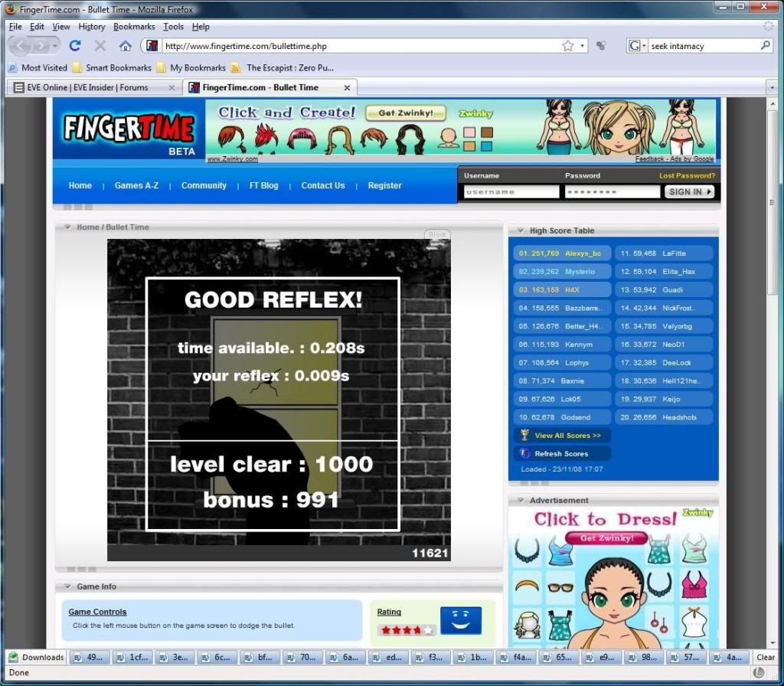Open the address bar history dropdown arrow

click(583, 46)
